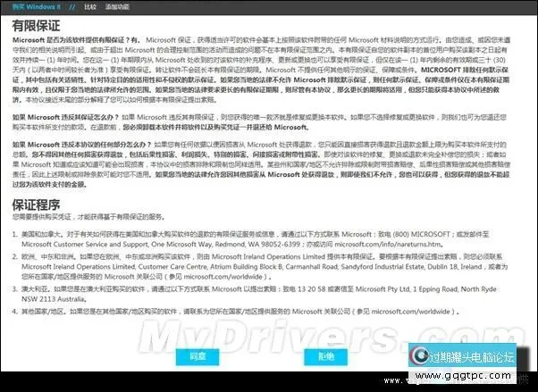Click 'Microsoft Customer Service and Support' address text

(x=85, y=245)
